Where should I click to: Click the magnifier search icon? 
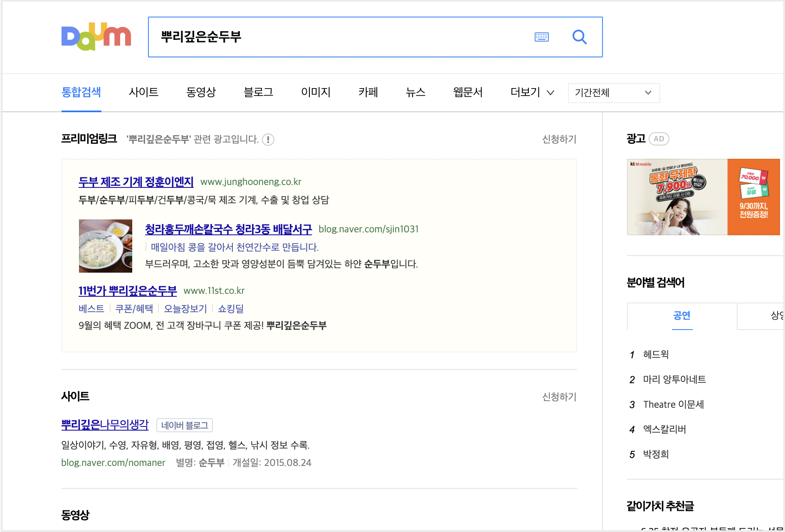[580, 37]
